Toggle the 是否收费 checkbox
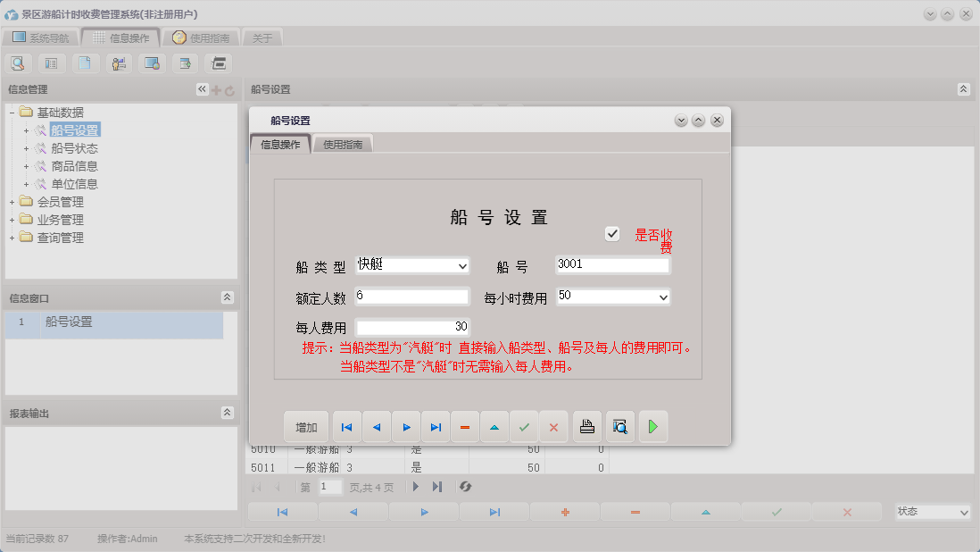Viewport: 980px width, 552px height. tap(612, 233)
